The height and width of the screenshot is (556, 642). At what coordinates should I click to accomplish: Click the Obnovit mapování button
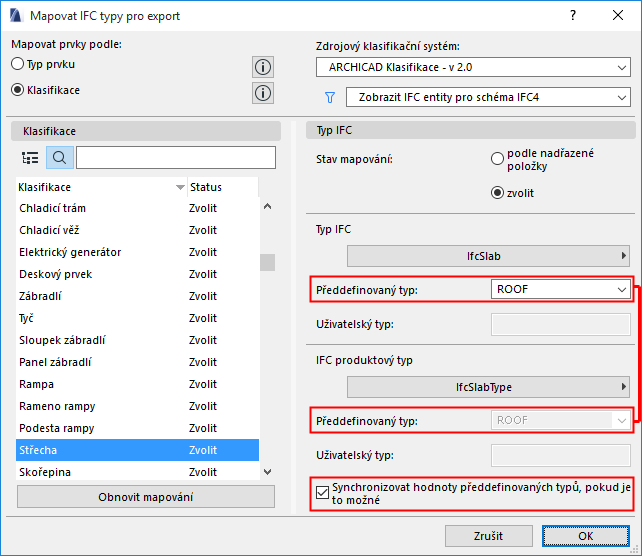(x=146, y=497)
